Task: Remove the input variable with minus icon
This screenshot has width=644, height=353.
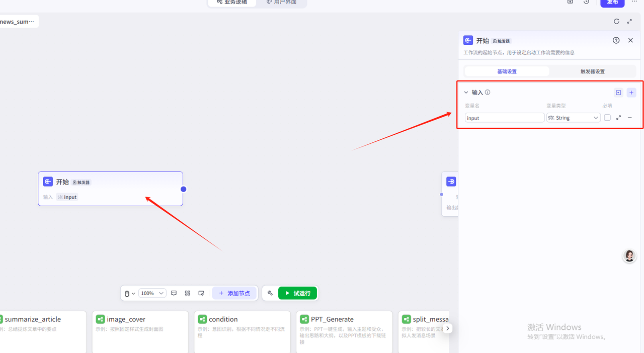Action: 630,118
